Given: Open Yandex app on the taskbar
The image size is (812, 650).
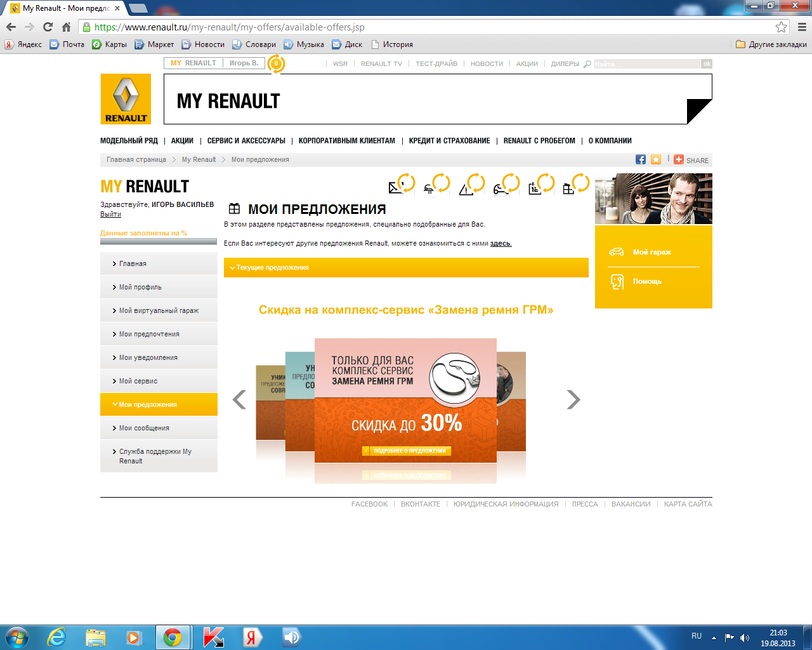Looking at the screenshot, I should point(252,637).
